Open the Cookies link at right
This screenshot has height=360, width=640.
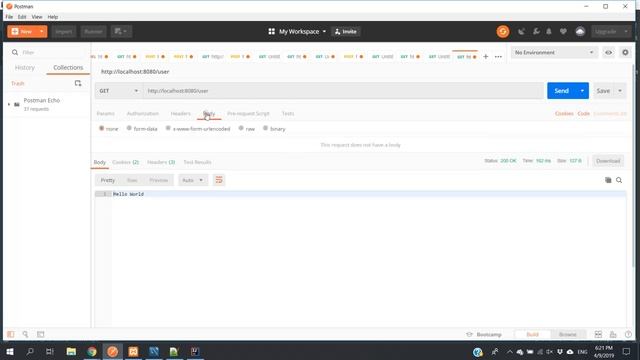click(564, 113)
